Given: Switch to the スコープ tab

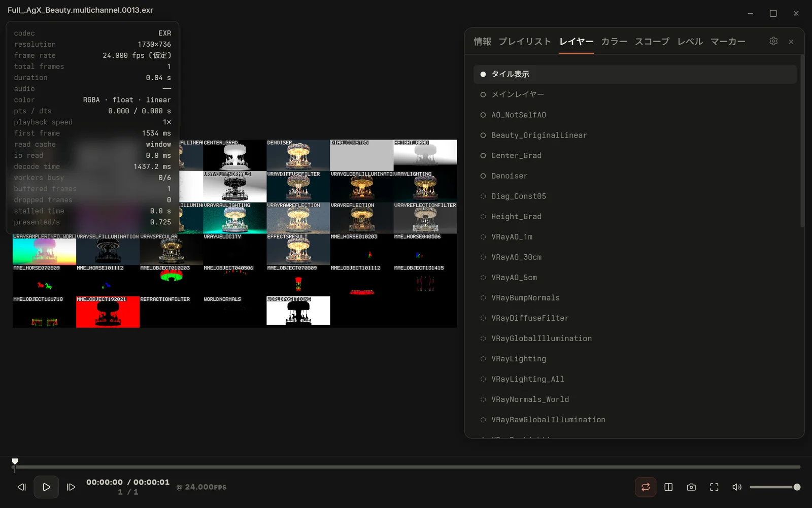Looking at the screenshot, I should point(652,42).
